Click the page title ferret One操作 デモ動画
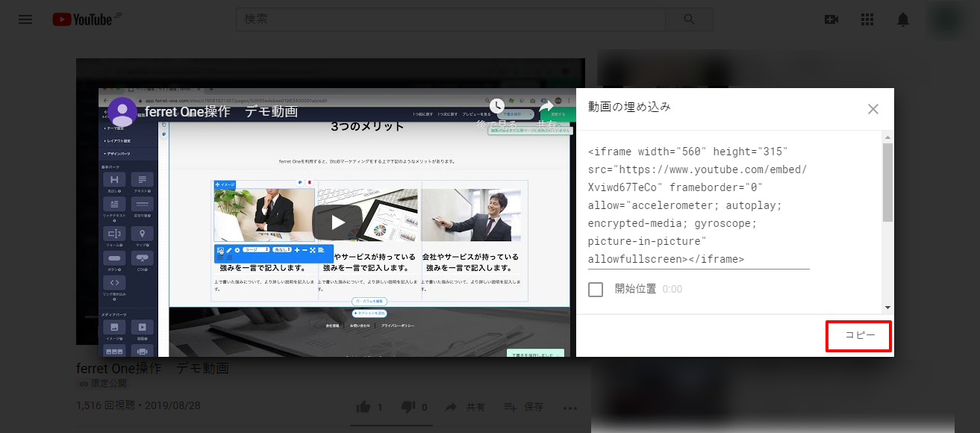Image resolution: width=980 pixels, height=433 pixels. pyautogui.click(x=152, y=368)
